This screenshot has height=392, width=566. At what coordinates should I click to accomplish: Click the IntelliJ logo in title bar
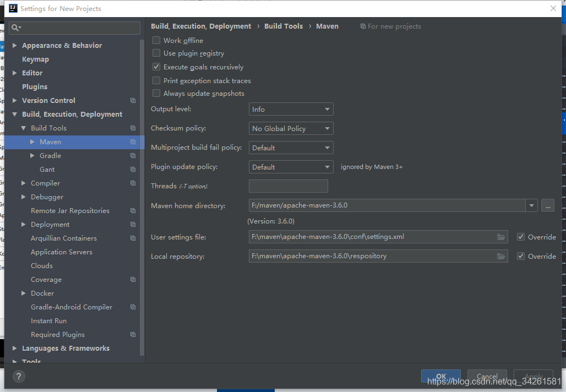click(x=13, y=8)
